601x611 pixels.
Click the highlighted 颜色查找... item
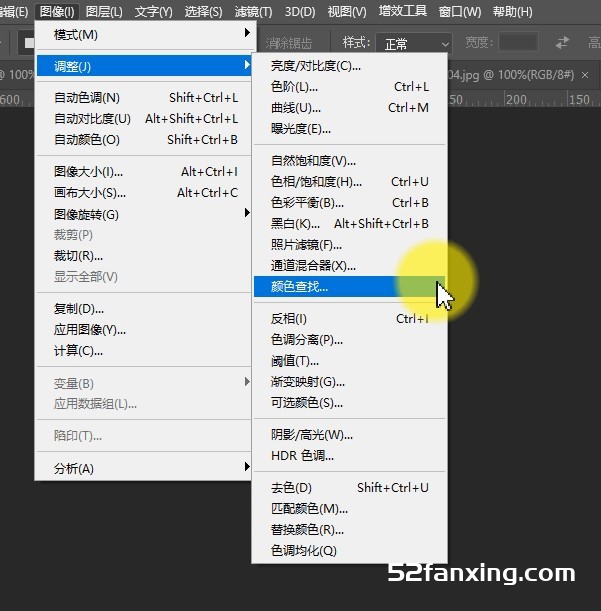tap(349, 286)
